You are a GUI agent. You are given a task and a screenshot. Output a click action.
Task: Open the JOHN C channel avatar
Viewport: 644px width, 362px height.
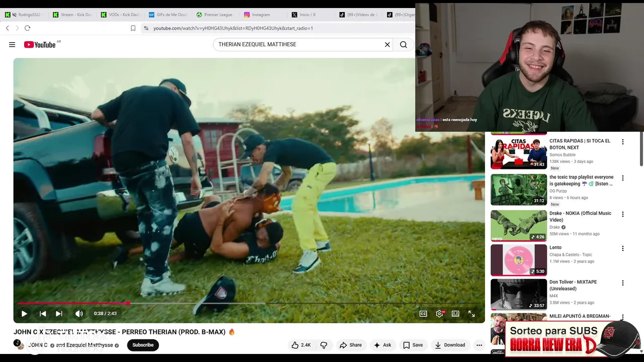point(18,344)
